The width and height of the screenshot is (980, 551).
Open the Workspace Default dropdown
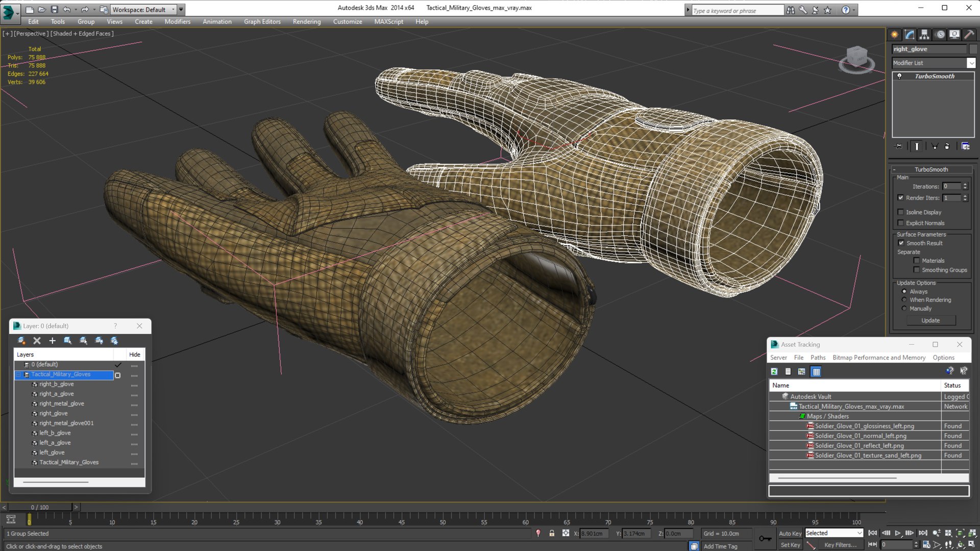(x=143, y=9)
